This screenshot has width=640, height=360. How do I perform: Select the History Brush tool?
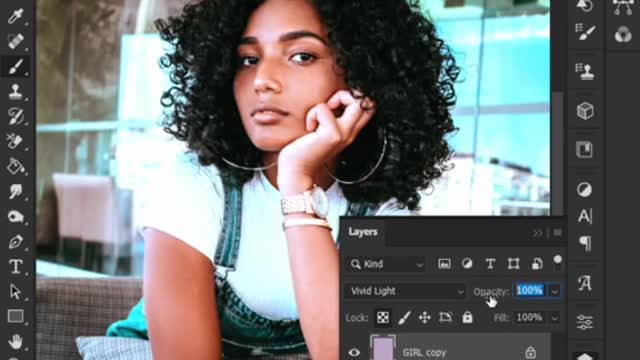click(16, 116)
